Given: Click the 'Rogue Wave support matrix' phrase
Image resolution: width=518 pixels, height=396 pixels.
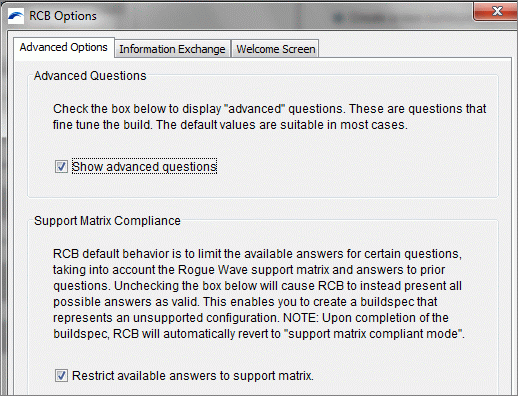Looking at the screenshot, I should [x=254, y=270].
